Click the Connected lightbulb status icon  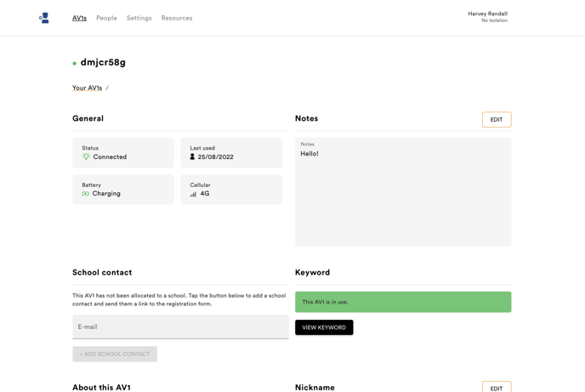point(86,156)
